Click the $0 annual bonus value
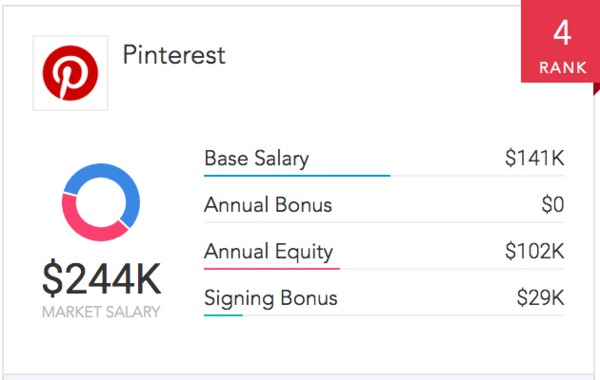The height and width of the screenshot is (380, 600). (553, 204)
